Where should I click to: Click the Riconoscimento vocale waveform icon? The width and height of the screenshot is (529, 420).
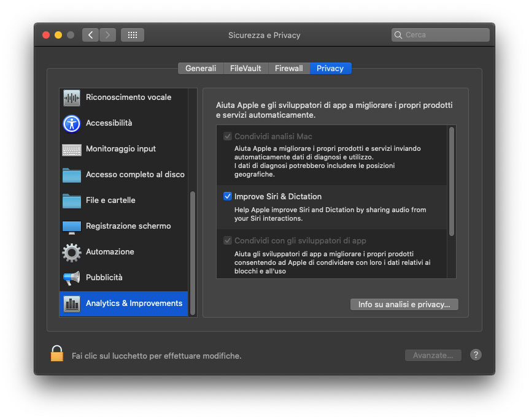click(72, 97)
